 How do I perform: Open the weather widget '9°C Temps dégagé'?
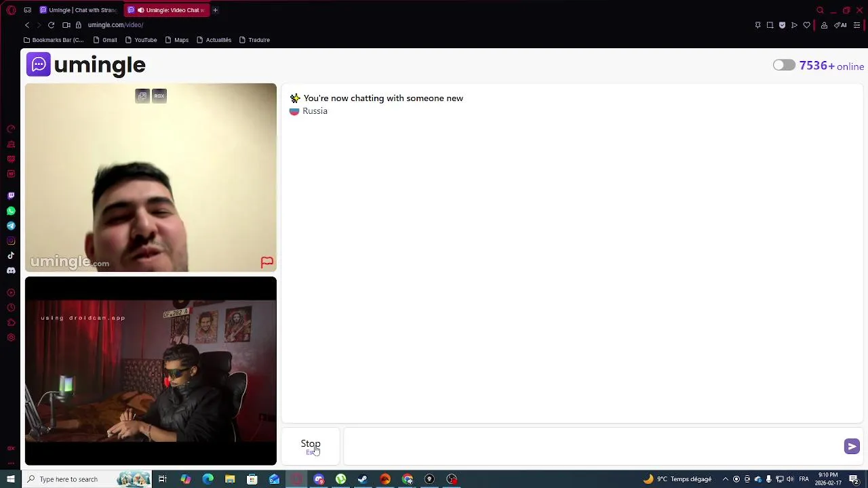(x=677, y=479)
